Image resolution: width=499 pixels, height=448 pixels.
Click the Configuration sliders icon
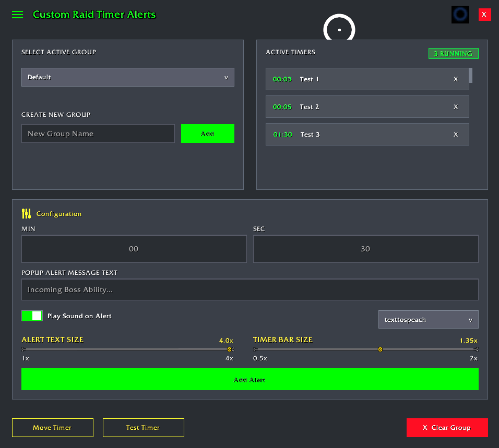(26, 214)
